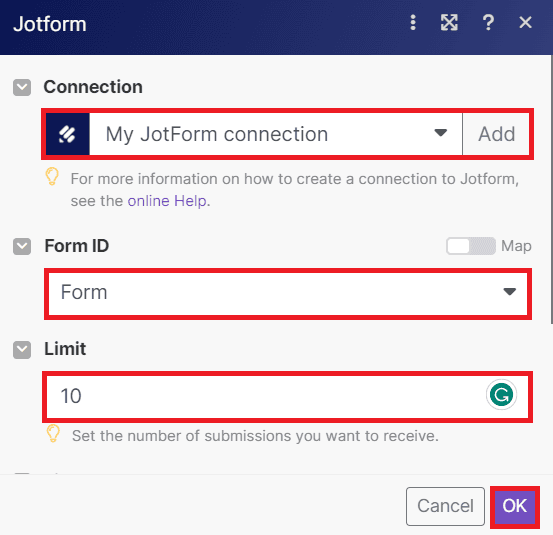Open the Form selection dropdown

click(x=288, y=293)
